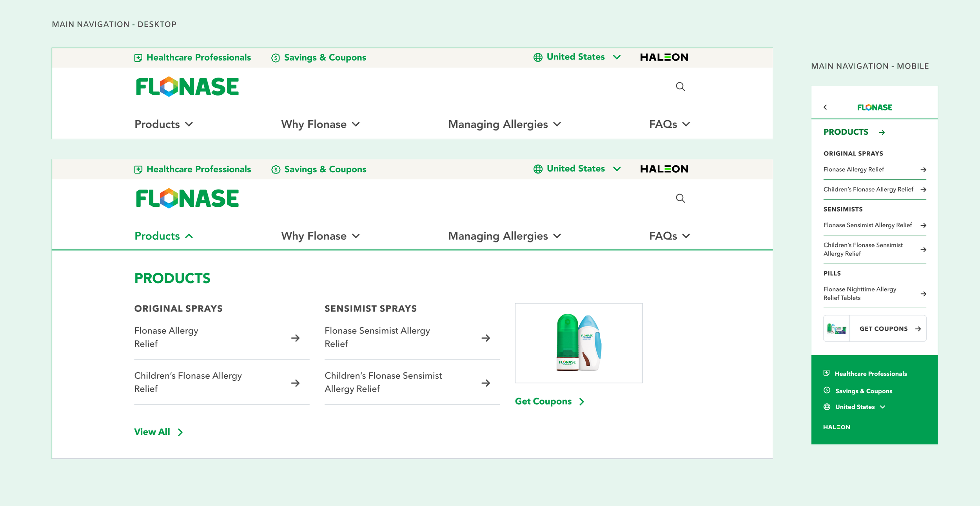Click mobile Healthcare Professionals icon
Viewport: 980px width, 506px height.
826,373
